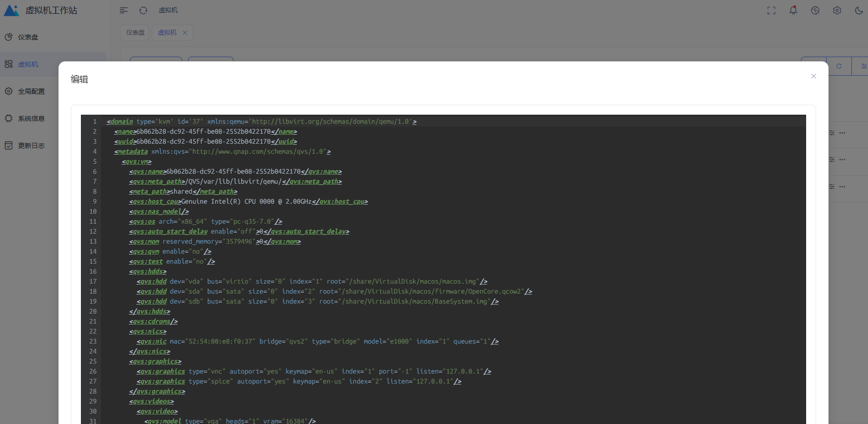
Task: Switch to the 仪表盘 page tab
Action: [135, 33]
